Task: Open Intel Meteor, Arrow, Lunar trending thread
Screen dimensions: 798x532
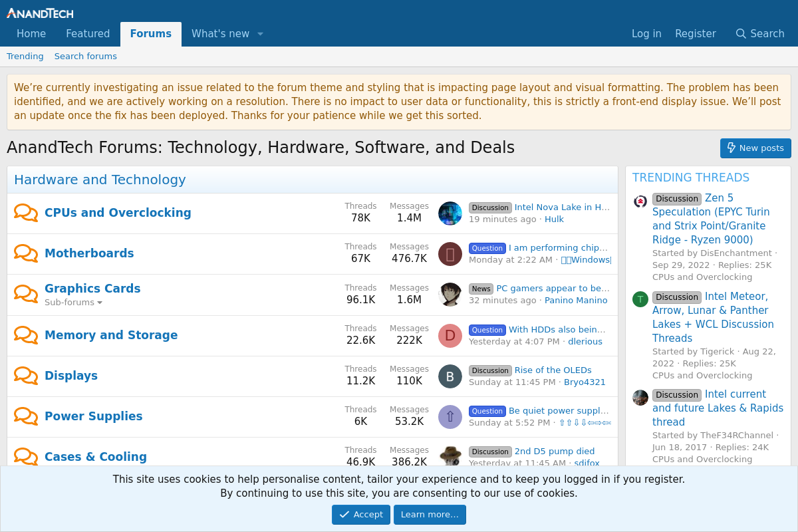Action: coord(713,317)
